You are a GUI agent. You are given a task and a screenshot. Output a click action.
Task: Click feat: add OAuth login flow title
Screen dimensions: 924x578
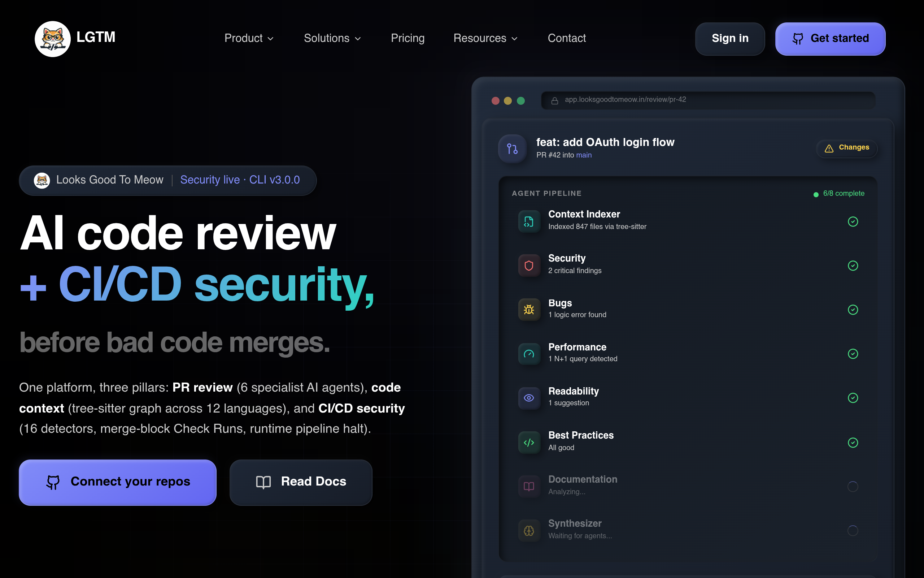(605, 142)
